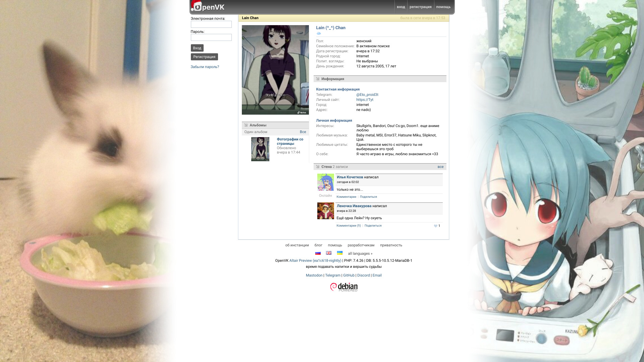This screenshot has width=644, height=362.
Task: Select the Russian flag language icon
Action: point(318,253)
